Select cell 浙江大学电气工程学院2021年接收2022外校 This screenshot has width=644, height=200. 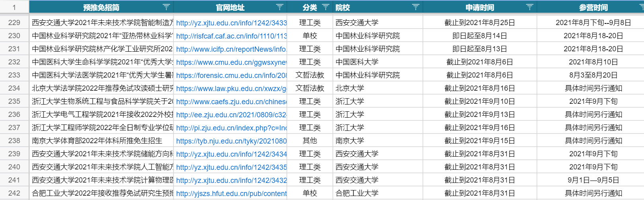[x=101, y=115]
